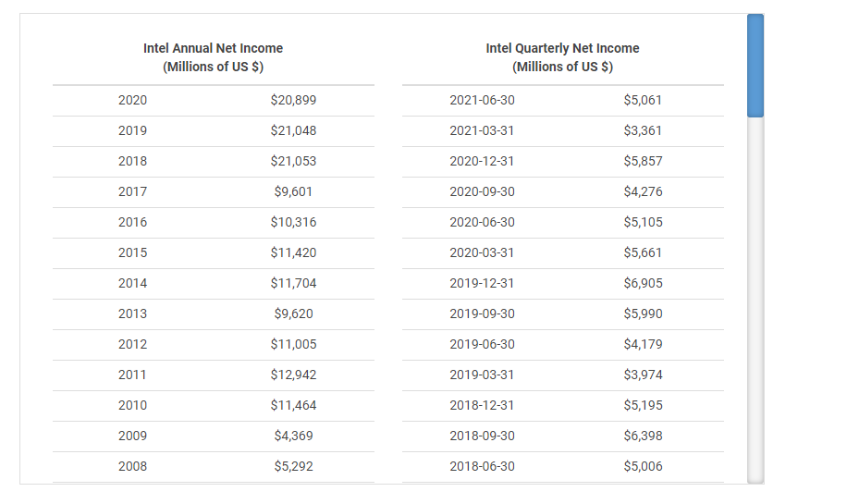The image size is (847, 504).
Task: Click the 2009 annual year cell
Action: coord(132,436)
